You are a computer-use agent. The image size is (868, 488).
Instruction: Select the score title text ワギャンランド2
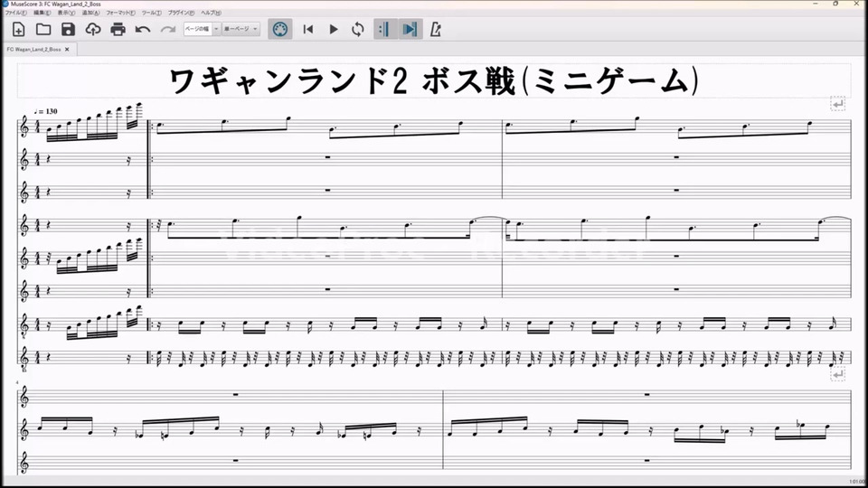pyautogui.click(x=288, y=80)
